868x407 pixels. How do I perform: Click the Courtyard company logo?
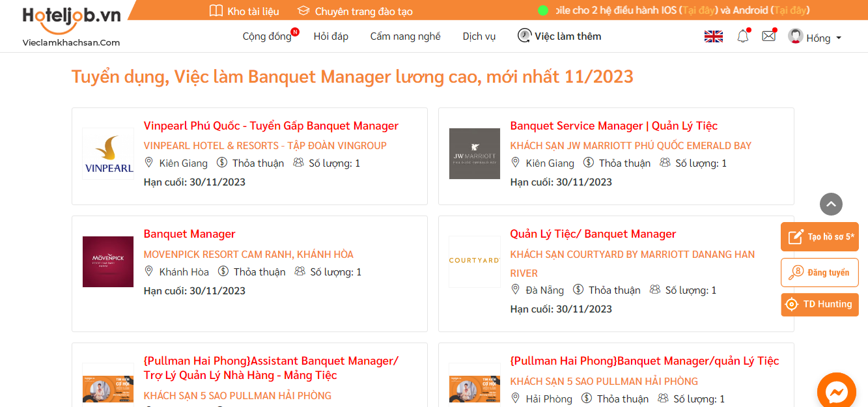point(475,262)
